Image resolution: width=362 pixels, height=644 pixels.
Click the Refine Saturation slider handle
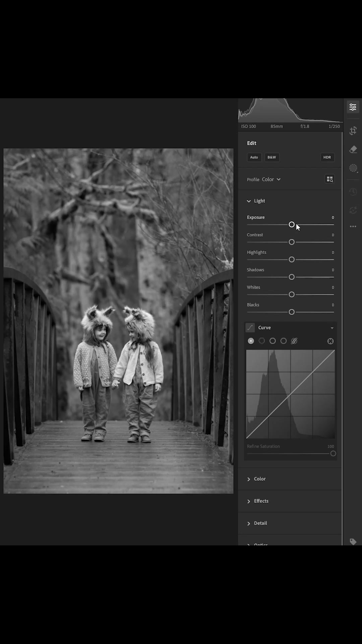tap(333, 454)
